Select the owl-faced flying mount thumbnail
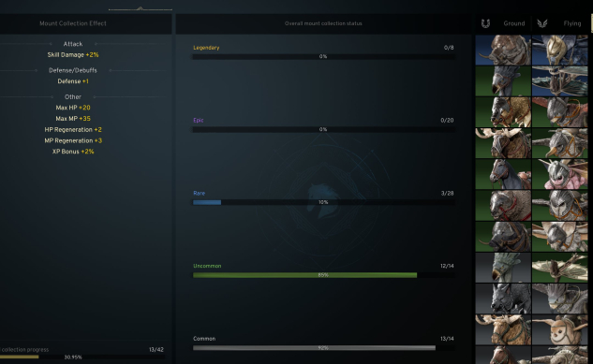The height and width of the screenshot is (364, 593). tap(559, 329)
